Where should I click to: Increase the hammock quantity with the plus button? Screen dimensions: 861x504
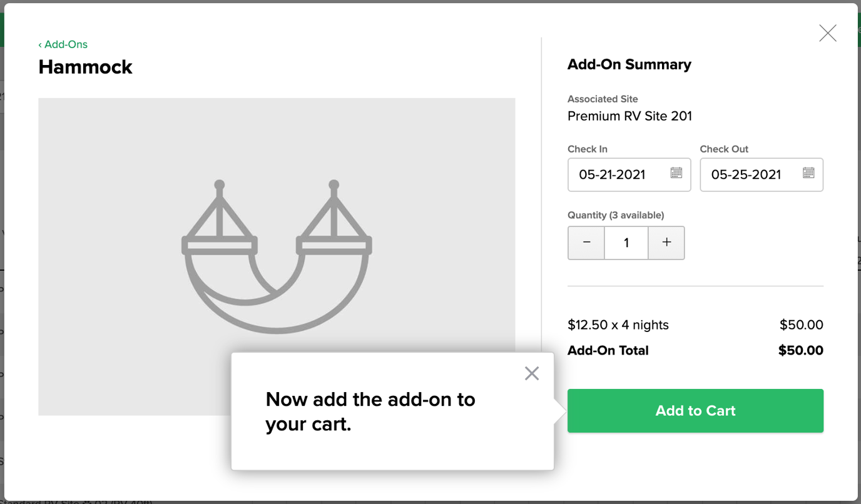tap(666, 243)
